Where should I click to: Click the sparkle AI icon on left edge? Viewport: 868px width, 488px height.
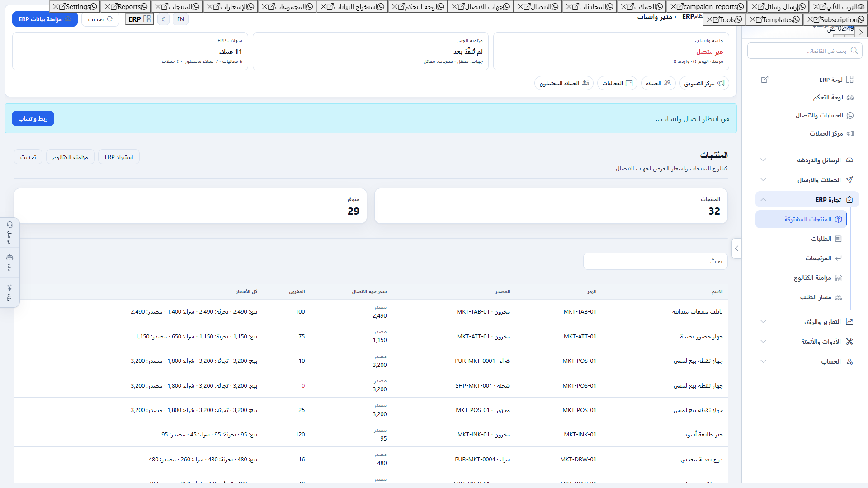click(x=9, y=287)
